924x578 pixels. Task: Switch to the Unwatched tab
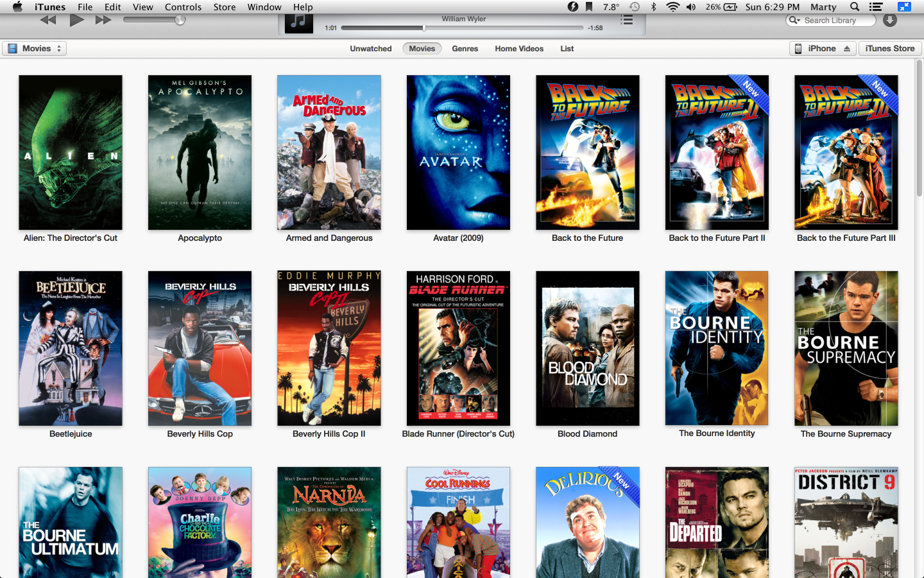pos(371,49)
